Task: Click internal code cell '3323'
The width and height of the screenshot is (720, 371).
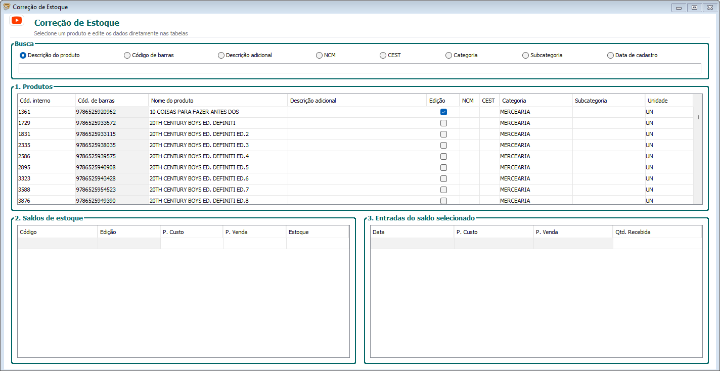Action: (x=46, y=178)
